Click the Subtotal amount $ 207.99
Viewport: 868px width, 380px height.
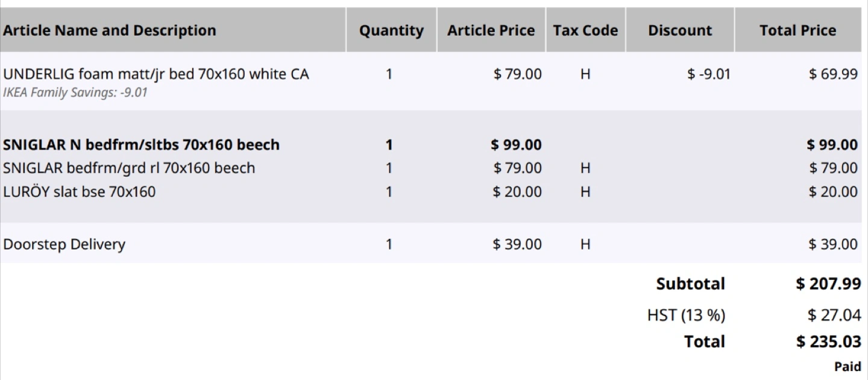coord(828,283)
